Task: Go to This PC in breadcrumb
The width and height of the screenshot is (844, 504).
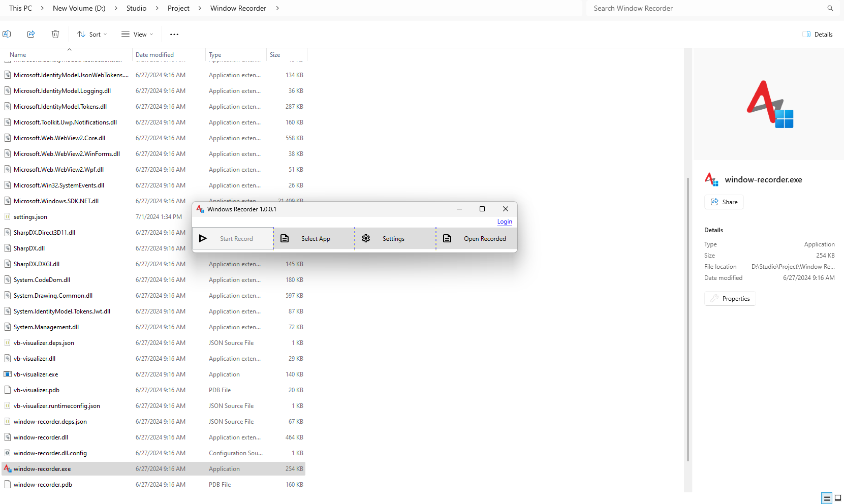Action: click(20, 8)
